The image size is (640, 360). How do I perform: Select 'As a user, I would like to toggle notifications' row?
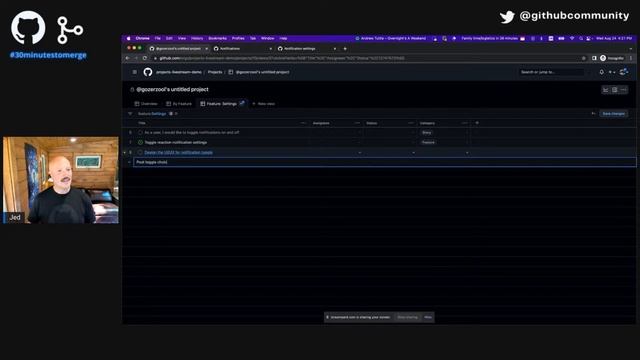pos(192,133)
